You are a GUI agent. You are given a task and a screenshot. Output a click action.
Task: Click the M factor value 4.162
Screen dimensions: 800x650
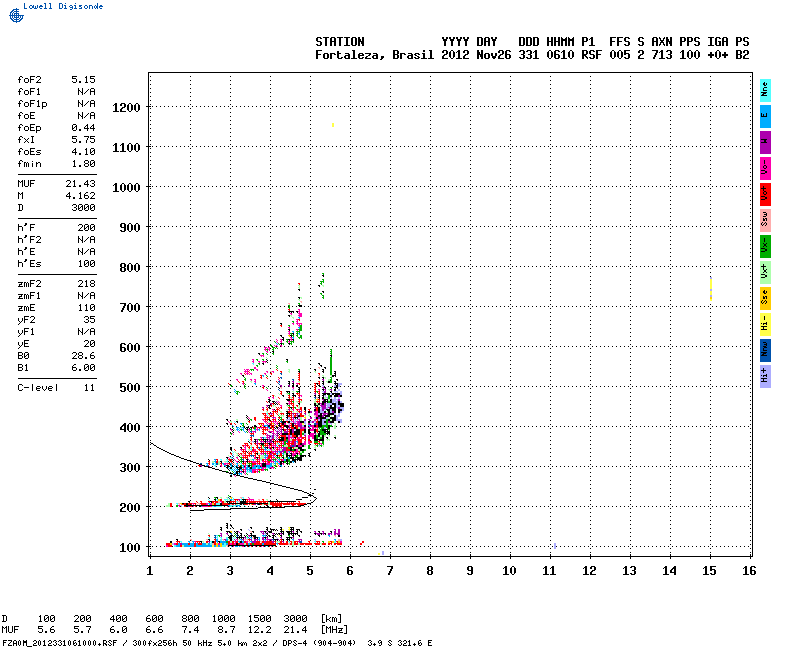(80, 196)
